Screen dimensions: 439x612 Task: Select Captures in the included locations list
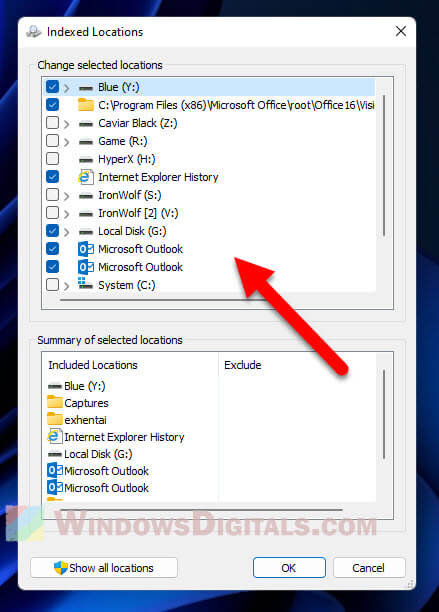coord(87,403)
